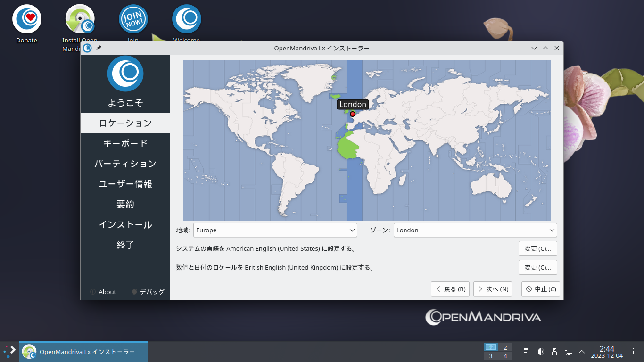This screenshot has height=362, width=644.
Task: Click the OpenMandriva logo in sidebar
Action: coord(125,74)
